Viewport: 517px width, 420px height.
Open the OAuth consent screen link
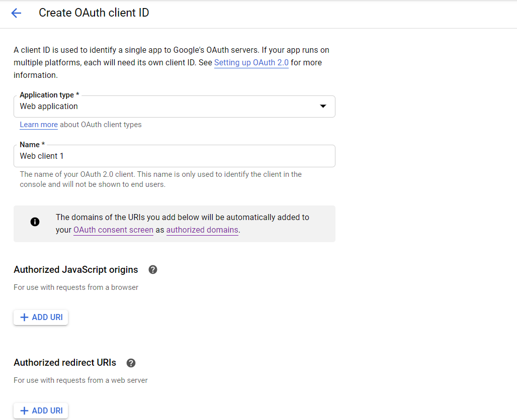(x=114, y=230)
